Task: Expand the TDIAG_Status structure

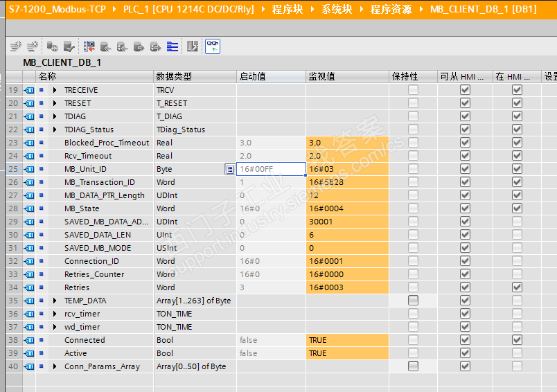Action: [x=55, y=130]
